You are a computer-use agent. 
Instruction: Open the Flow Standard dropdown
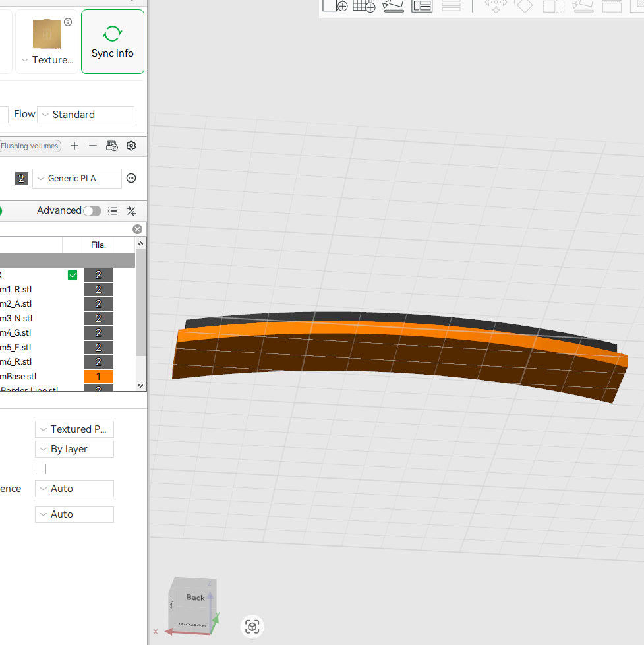86,114
